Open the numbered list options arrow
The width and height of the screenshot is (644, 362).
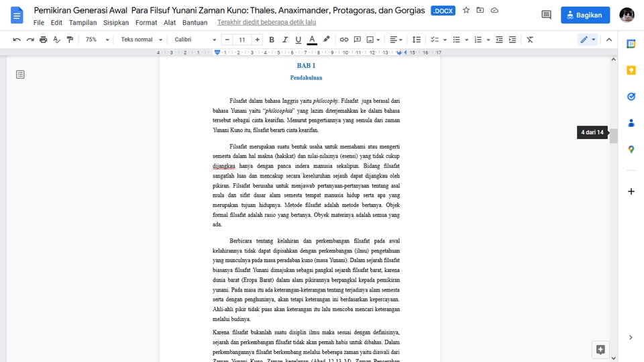click(488, 40)
